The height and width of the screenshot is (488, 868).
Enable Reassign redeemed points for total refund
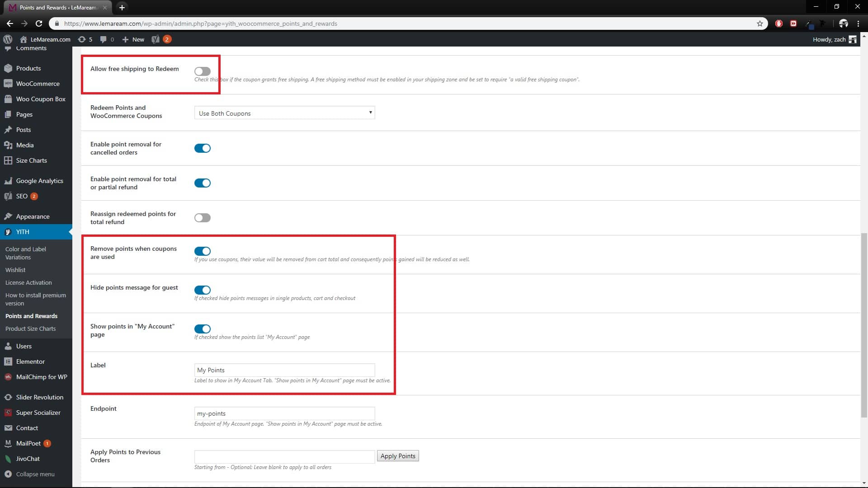(x=203, y=218)
